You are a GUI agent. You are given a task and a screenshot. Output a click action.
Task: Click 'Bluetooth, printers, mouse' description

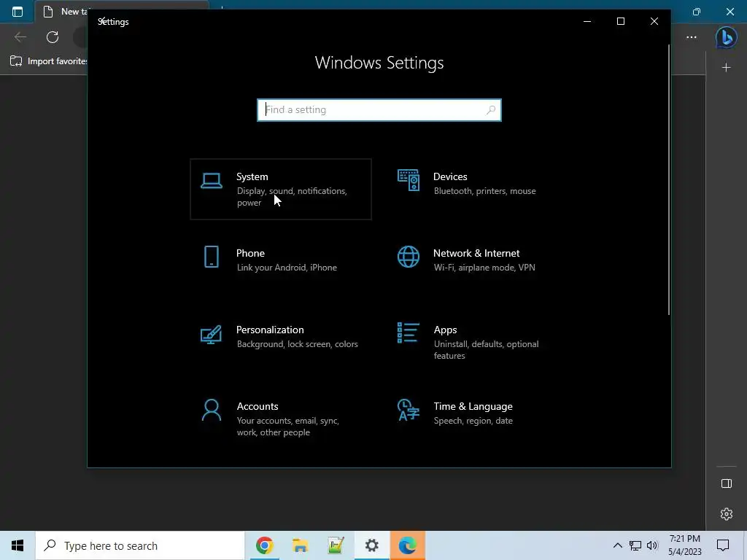coord(484,191)
